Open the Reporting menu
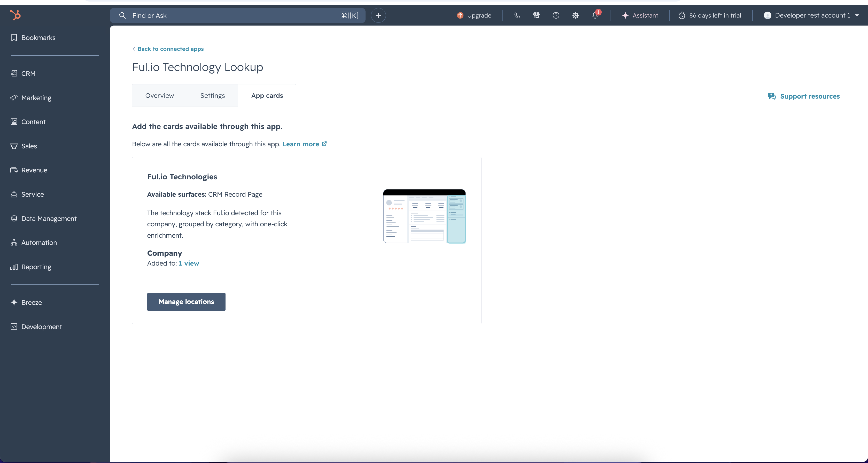Screen dimensions: 868x463 (31, 267)
